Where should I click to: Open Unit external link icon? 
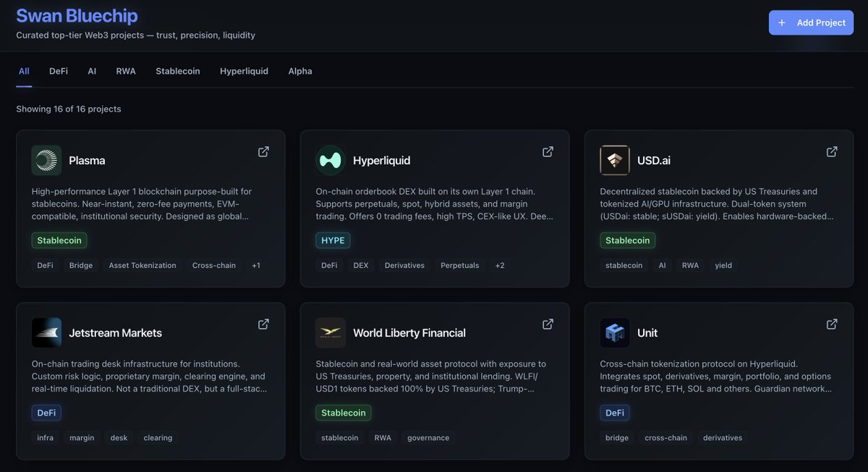(x=832, y=324)
